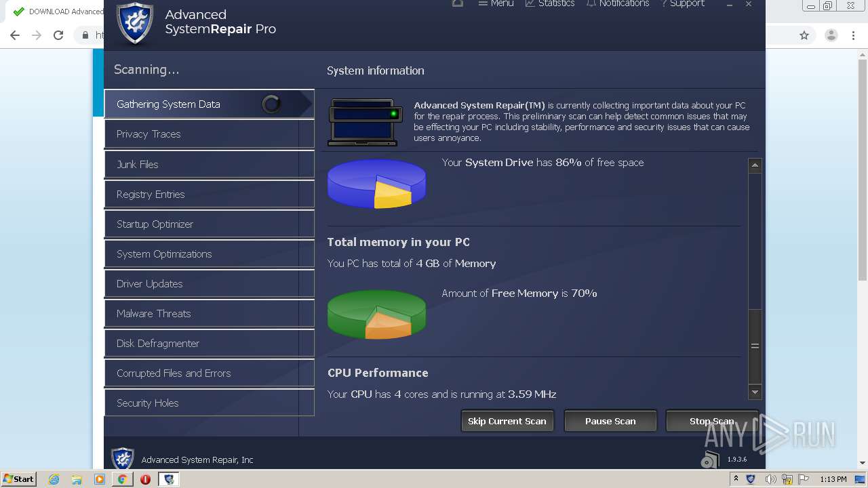Screen dimensions: 868x488
Task: Click Chrome forward arrow button
Action: click(37, 35)
